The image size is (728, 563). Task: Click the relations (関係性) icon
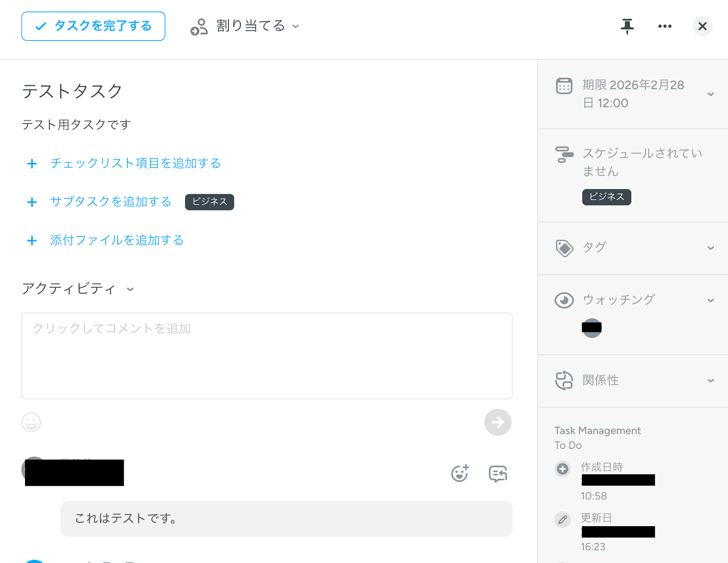coord(564,380)
